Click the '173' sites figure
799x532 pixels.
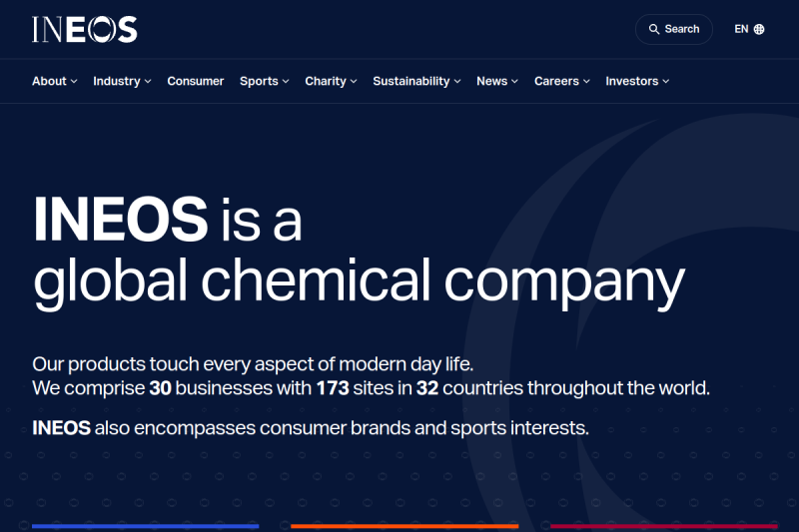coord(333,388)
